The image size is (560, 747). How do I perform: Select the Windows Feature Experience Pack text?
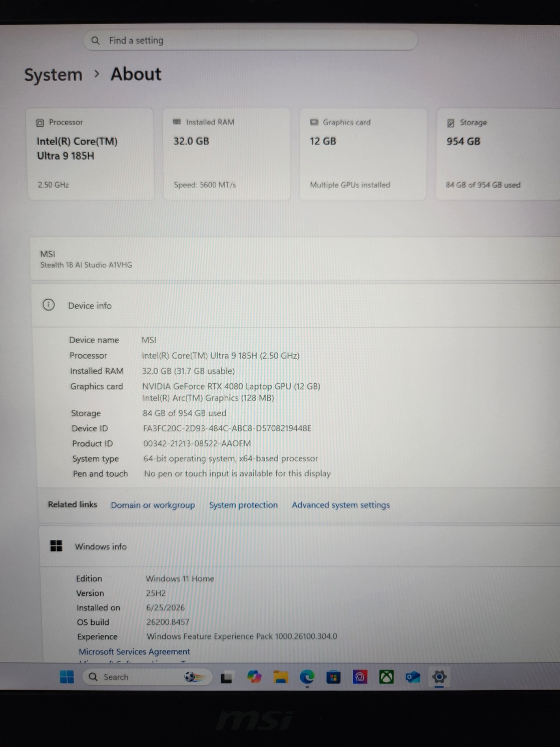pos(242,636)
